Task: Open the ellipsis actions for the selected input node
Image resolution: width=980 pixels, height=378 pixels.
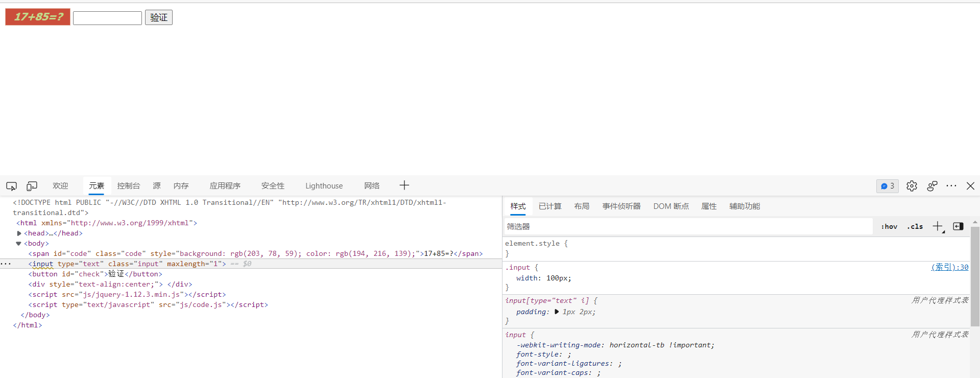Action: coord(6,264)
